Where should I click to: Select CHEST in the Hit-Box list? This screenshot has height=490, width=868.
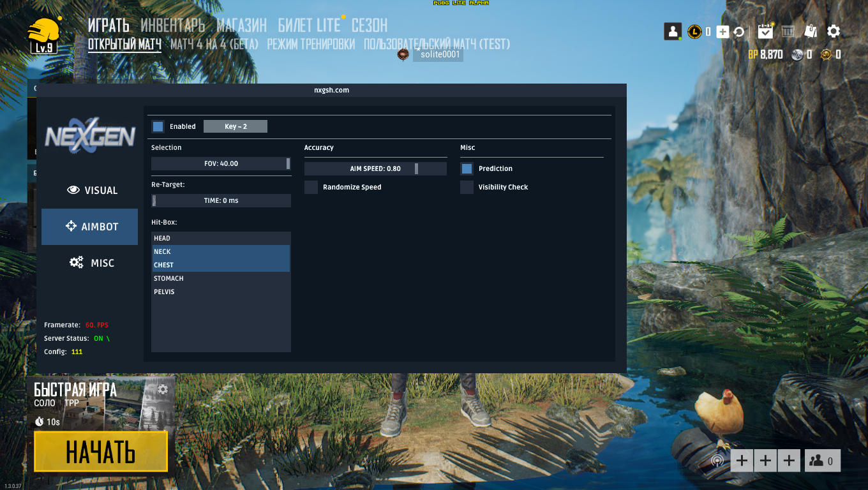point(221,265)
